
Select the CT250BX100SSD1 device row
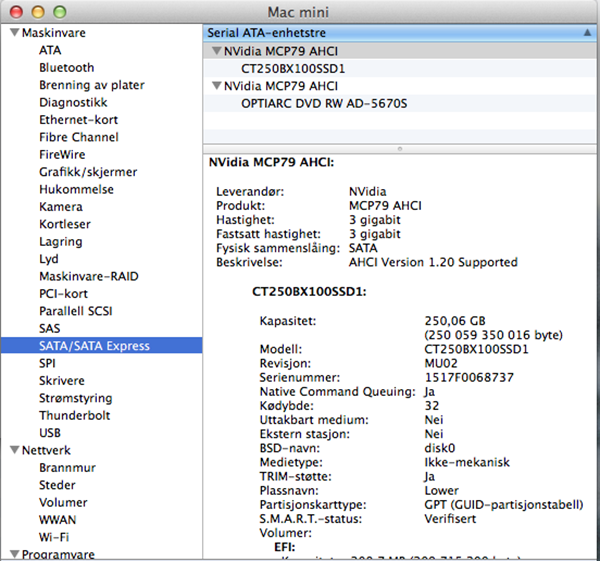[x=399, y=68]
